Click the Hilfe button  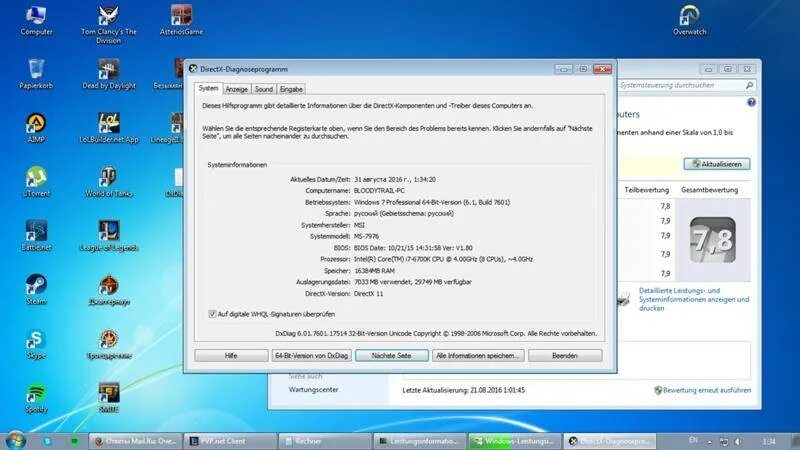coord(231,356)
